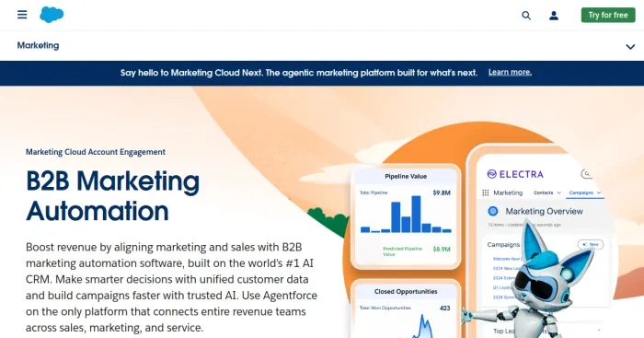Viewport: 644px width, 338px height.
Task: Open the Contacts dropdown in the mockup
Action: 547,192
